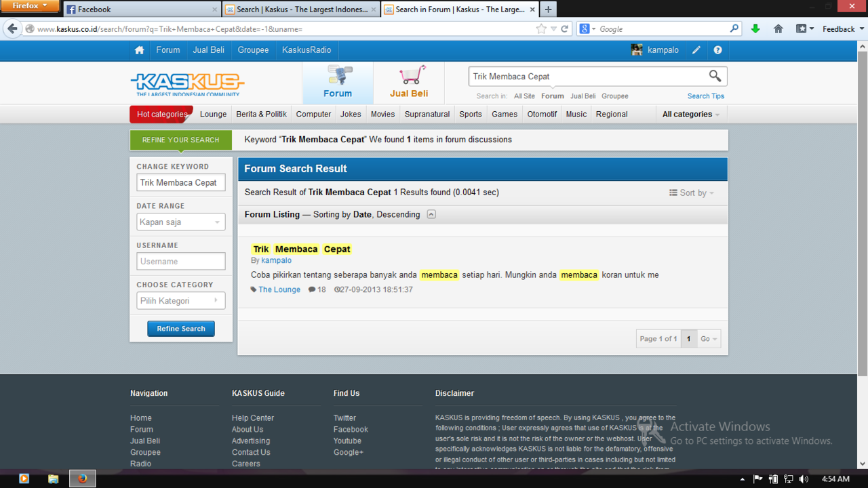Bookmark this page with the star icon
Image resolution: width=868 pixels, height=488 pixels.
click(x=541, y=29)
